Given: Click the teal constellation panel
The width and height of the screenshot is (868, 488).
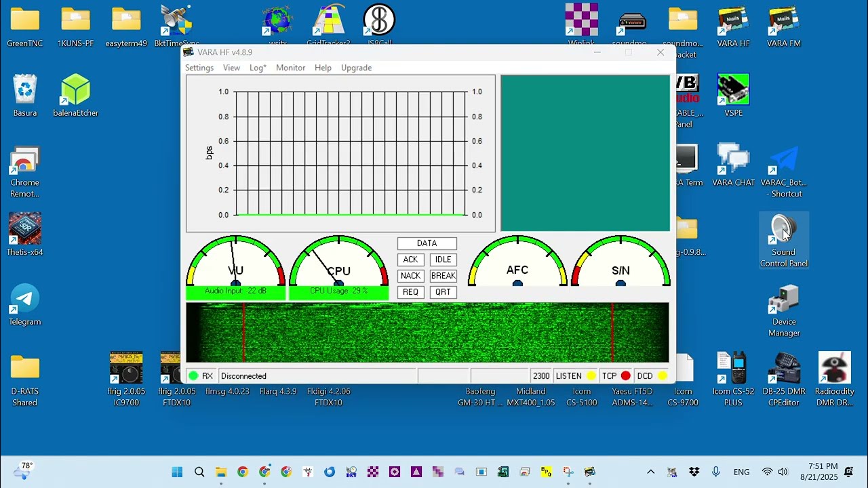Looking at the screenshot, I should click(x=585, y=153).
